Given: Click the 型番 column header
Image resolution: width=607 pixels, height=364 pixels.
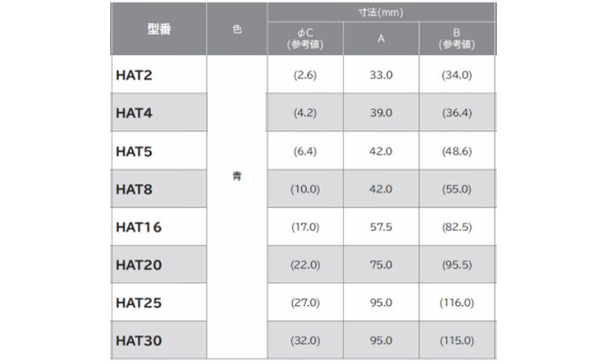Looking at the screenshot, I should [x=159, y=29].
